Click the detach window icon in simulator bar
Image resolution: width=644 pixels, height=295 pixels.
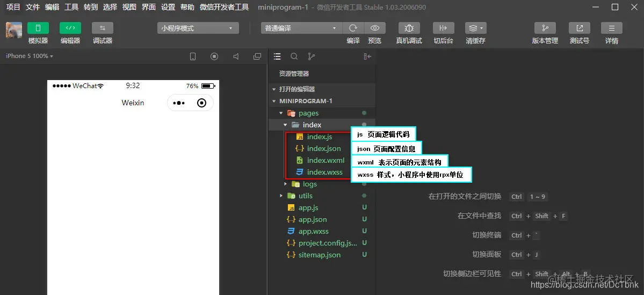257,56
